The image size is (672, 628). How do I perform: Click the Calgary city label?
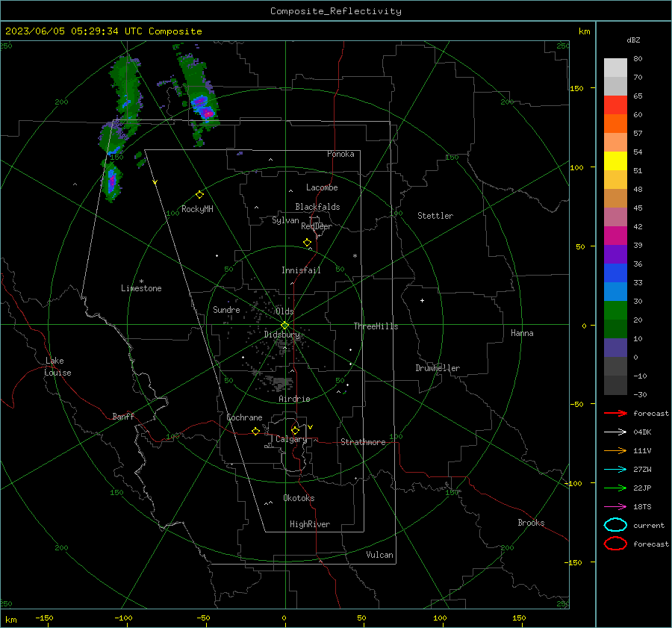(x=291, y=439)
